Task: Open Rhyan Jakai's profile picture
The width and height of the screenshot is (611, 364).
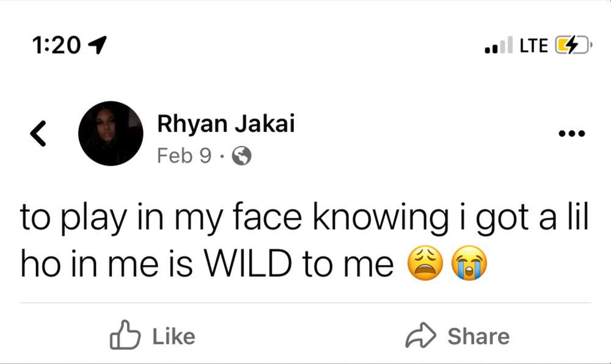Action: tap(111, 134)
